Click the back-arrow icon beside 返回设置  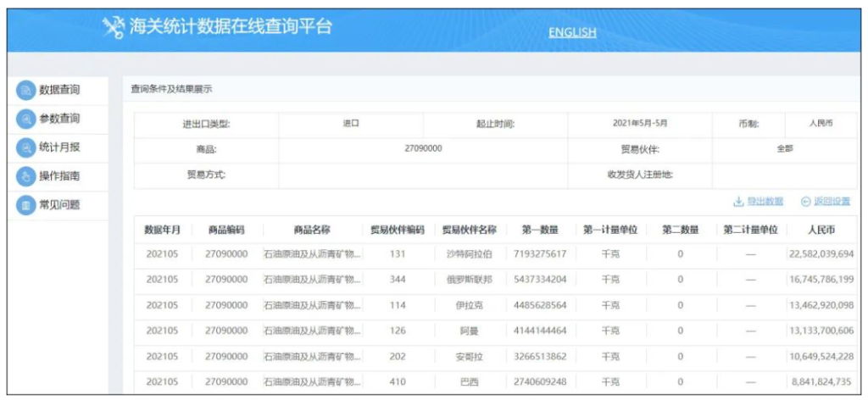805,202
